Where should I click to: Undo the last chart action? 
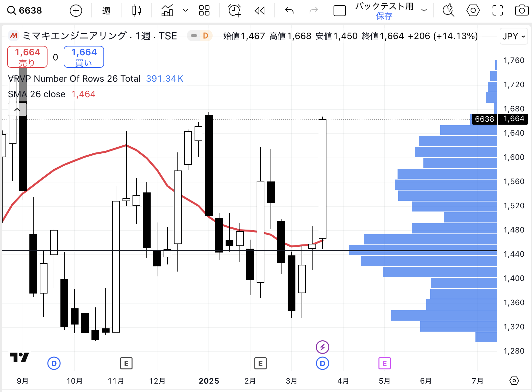click(289, 11)
